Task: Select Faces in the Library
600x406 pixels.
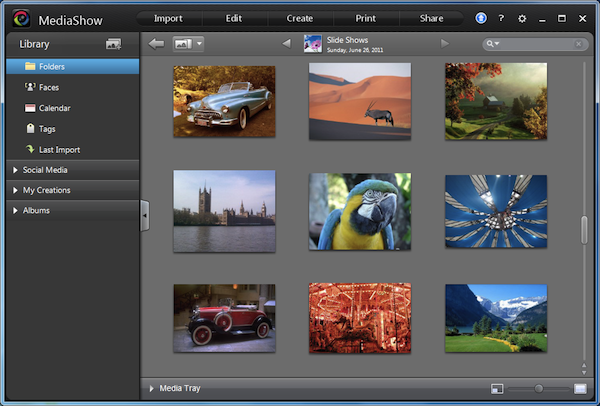Action: (x=48, y=87)
